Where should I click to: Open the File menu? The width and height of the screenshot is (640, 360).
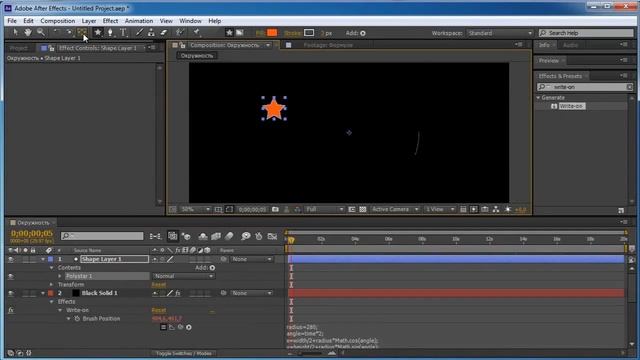click(12, 21)
